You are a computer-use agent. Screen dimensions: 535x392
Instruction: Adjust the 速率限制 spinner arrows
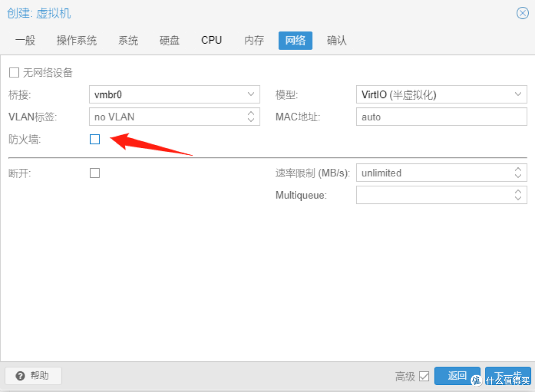coord(518,173)
